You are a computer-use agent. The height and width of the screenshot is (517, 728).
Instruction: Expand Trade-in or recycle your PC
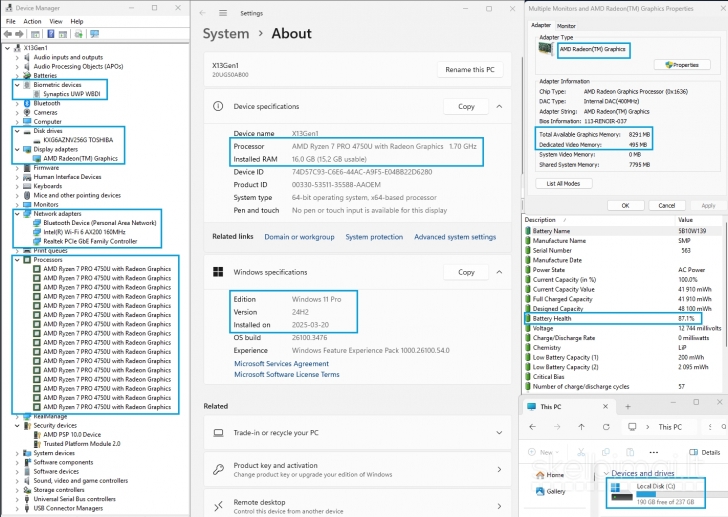click(x=358, y=433)
